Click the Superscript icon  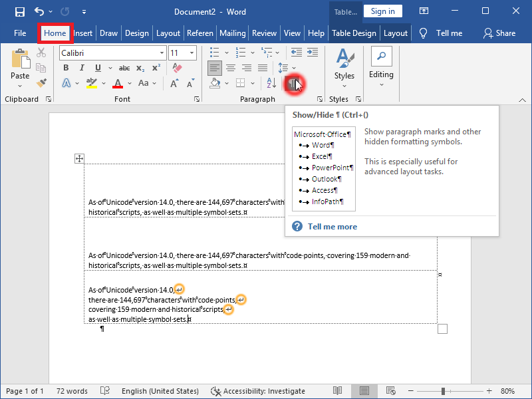155,67
